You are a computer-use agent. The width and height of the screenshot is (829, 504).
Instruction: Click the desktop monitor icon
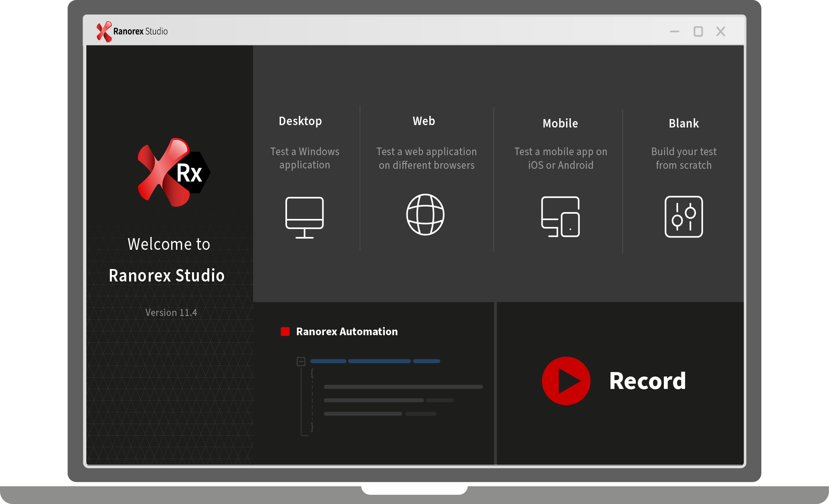[304, 217]
